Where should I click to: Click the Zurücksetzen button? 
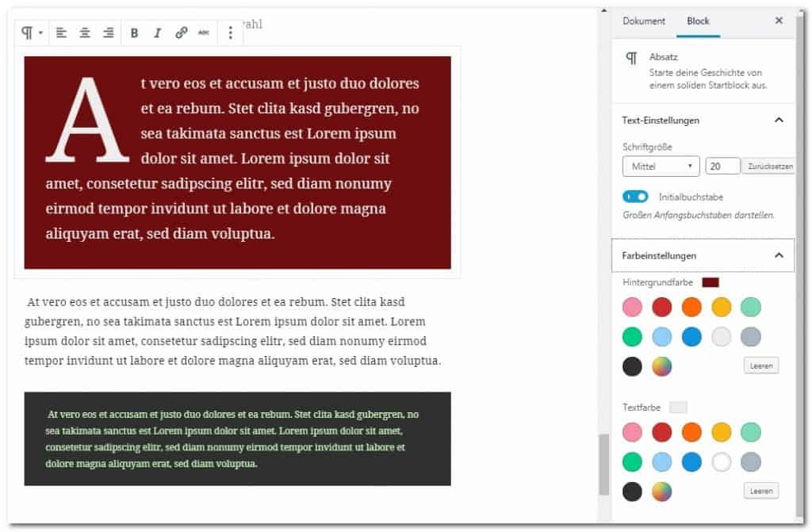coord(769,166)
